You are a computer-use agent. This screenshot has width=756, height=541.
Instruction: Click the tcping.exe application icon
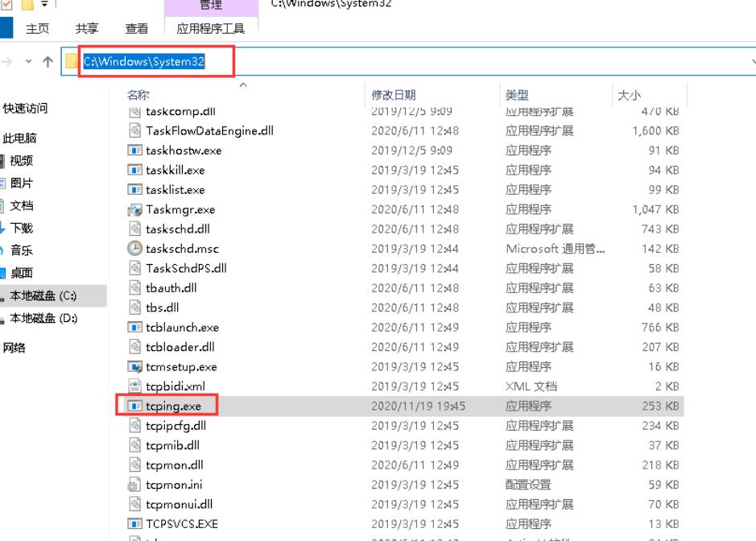[x=134, y=406]
